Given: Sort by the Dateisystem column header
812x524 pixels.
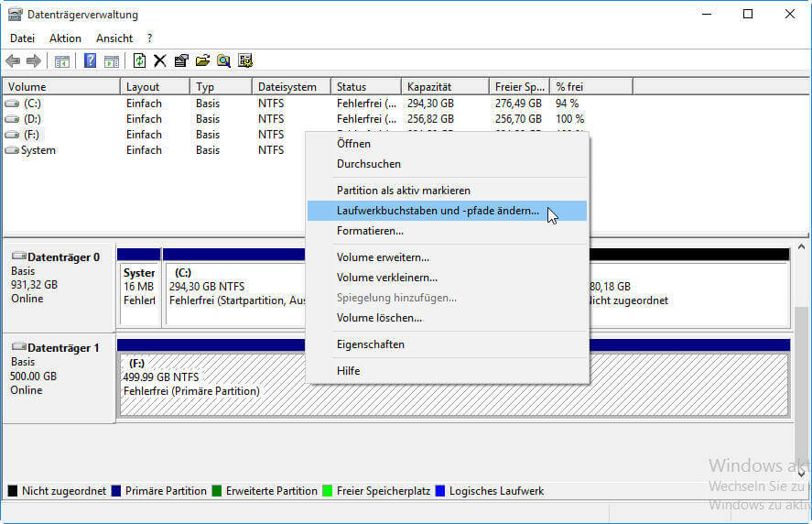Looking at the screenshot, I should click(288, 87).
